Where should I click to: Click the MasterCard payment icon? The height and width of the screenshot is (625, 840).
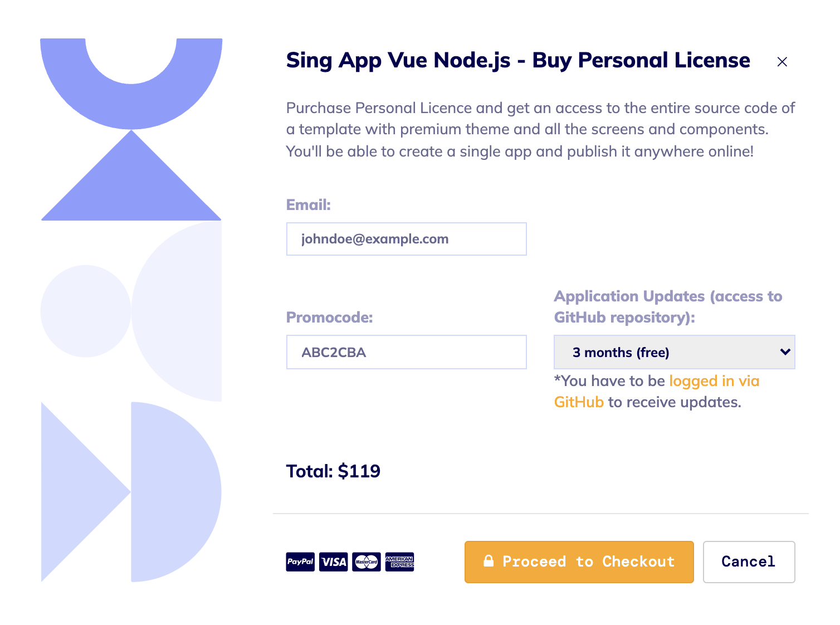pyautogui.click(x=367, y=561)
